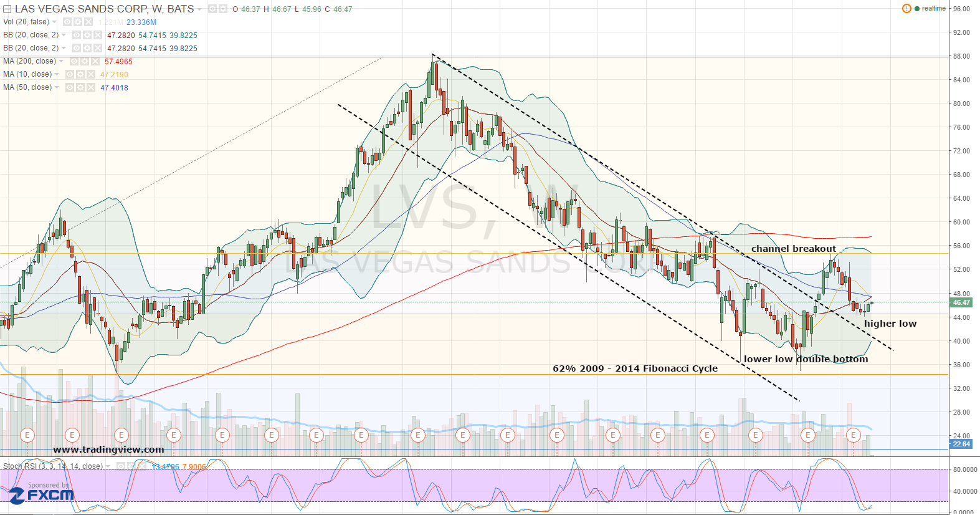The height and width of the screenshot is (515, 980).
Task: Select the high value 46.67
Action: coord(282,9)
